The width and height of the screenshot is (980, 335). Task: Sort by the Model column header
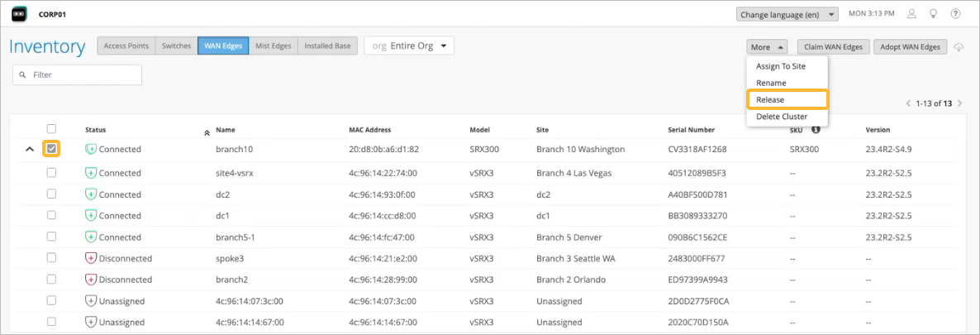click(x=480, y=130)
